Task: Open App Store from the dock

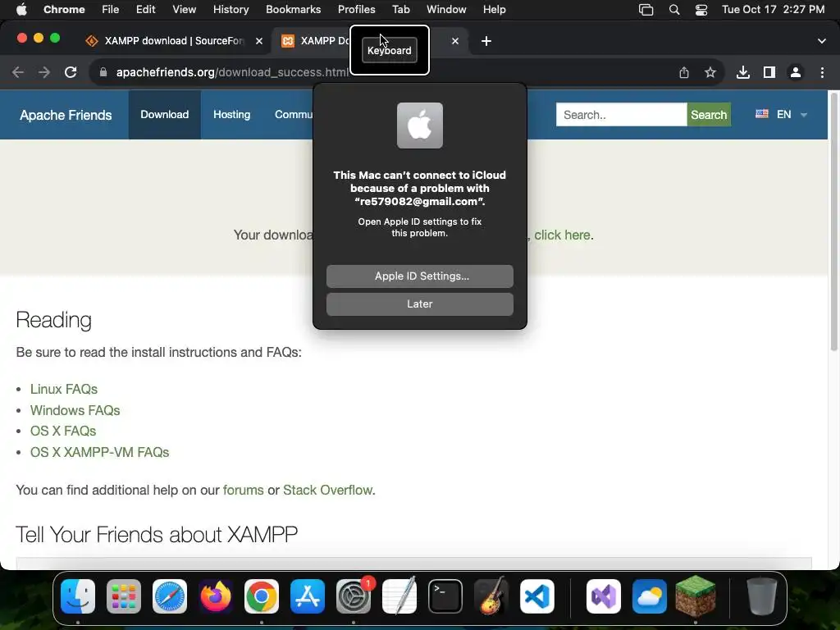Action: click(308, 596)
